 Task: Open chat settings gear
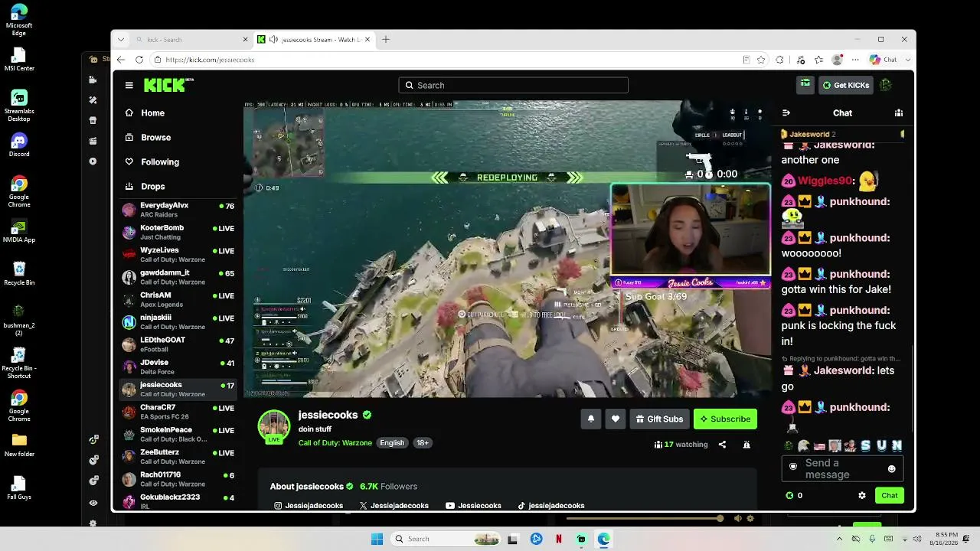point(862,495)
